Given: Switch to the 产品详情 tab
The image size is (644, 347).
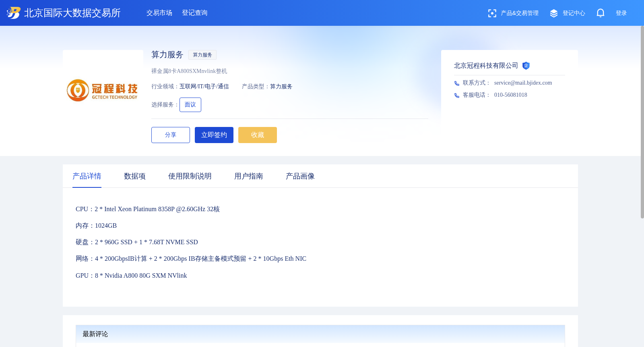Looking at the screenshot, I should tap(87, 176).
